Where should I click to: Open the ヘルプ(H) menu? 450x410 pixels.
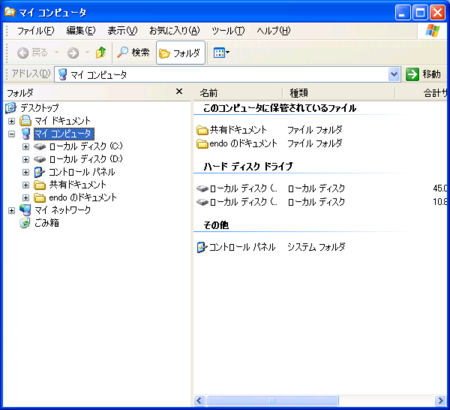273,31
